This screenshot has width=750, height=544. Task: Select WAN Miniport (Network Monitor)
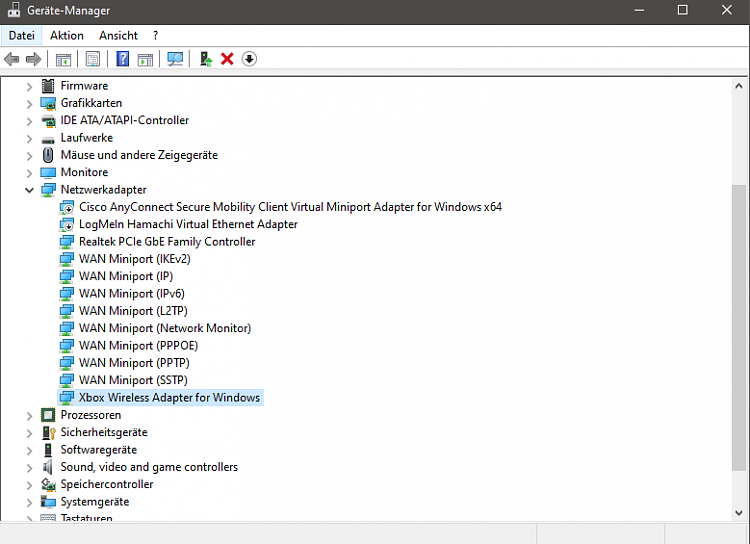(x=165, y=328)
